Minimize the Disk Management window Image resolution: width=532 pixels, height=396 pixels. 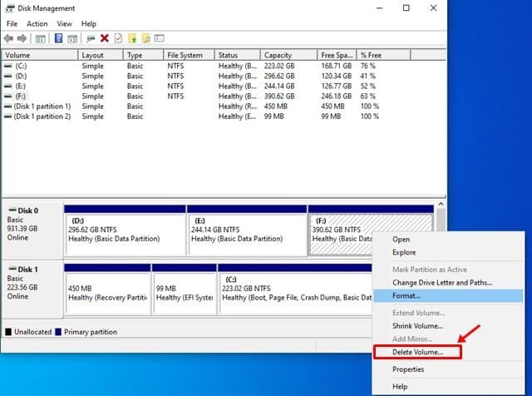pos(379,7)
